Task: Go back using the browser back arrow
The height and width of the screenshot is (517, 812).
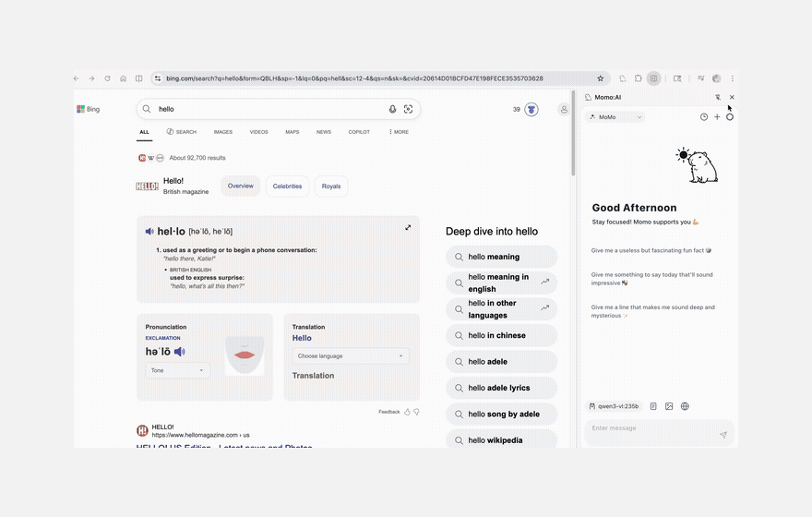Action: 77,78
